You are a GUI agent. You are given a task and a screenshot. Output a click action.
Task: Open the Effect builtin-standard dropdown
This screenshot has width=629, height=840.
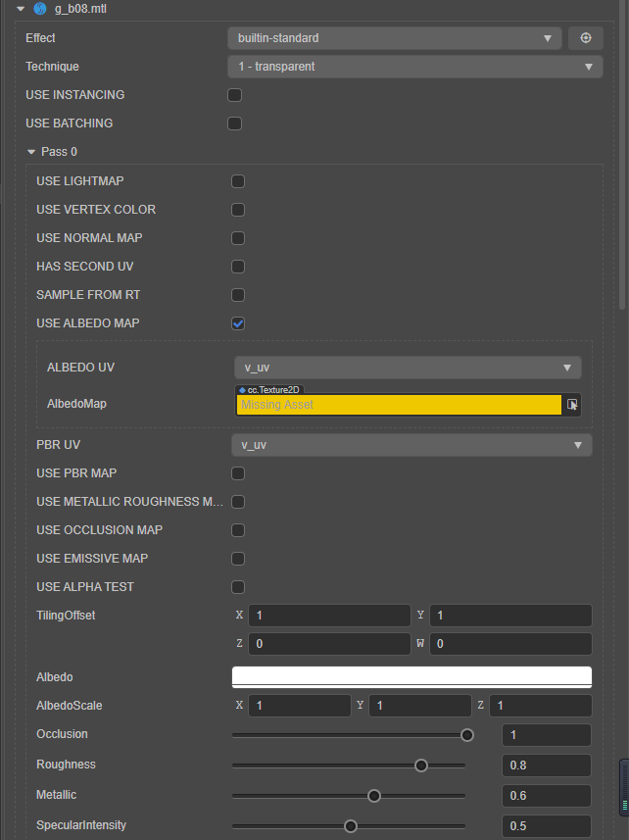tap(394, 38)
